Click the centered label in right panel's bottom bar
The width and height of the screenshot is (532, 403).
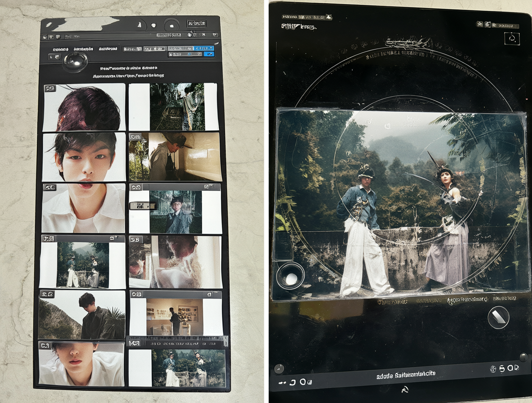click(x=406, y=375)
